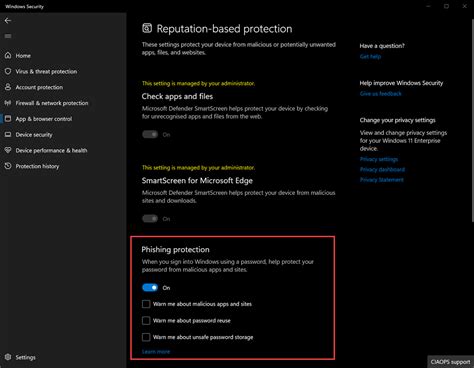Open the Get help link
Image resolution: width=474 pixels, height=368 pixels.
click(x=370, y=57)
